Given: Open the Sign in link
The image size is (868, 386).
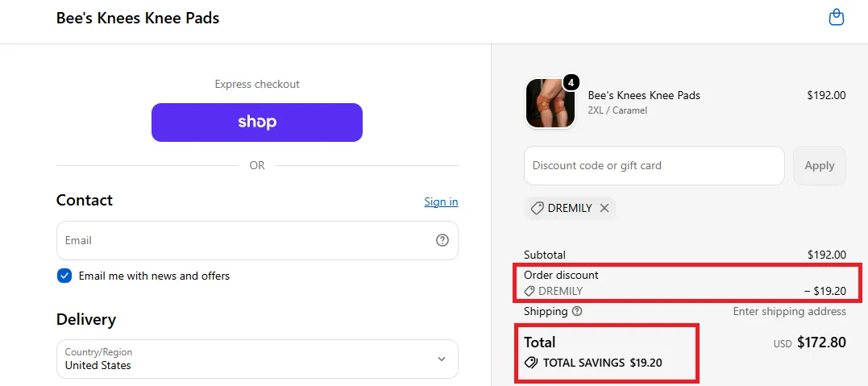Looking at the screenshot, I should (441, 201).
